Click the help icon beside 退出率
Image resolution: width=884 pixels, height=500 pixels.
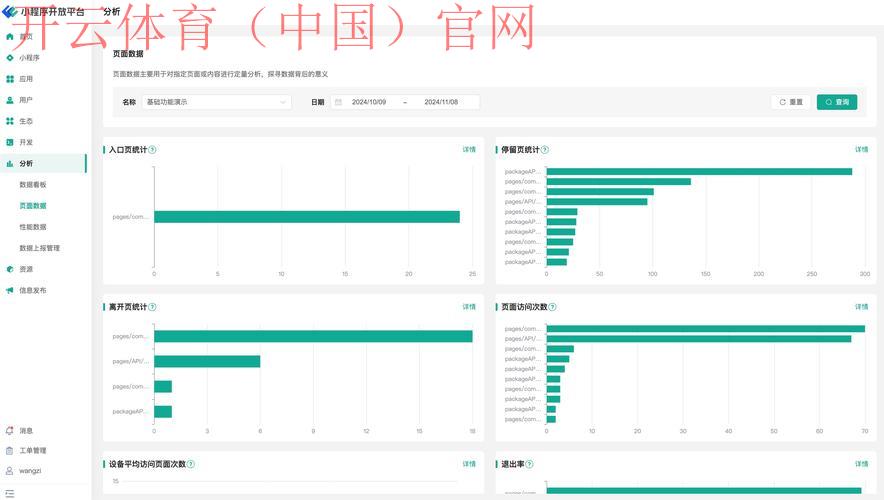(x=529, y=464)
